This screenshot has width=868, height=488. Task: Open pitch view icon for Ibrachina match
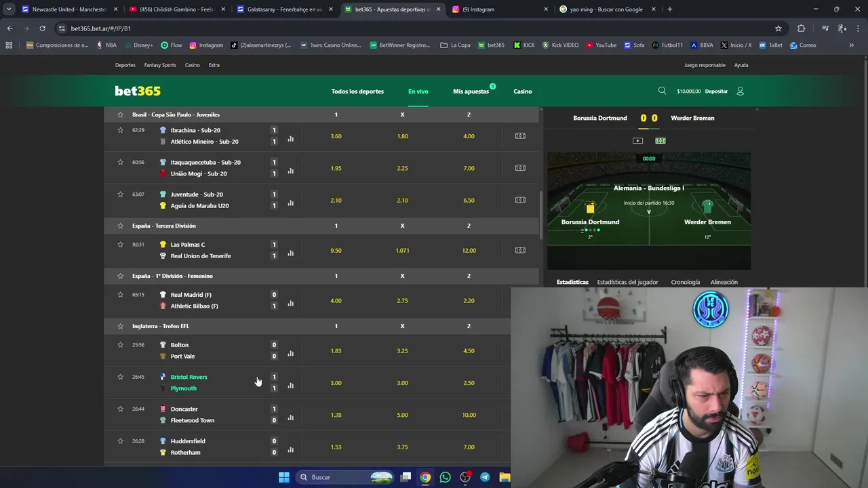520,136
